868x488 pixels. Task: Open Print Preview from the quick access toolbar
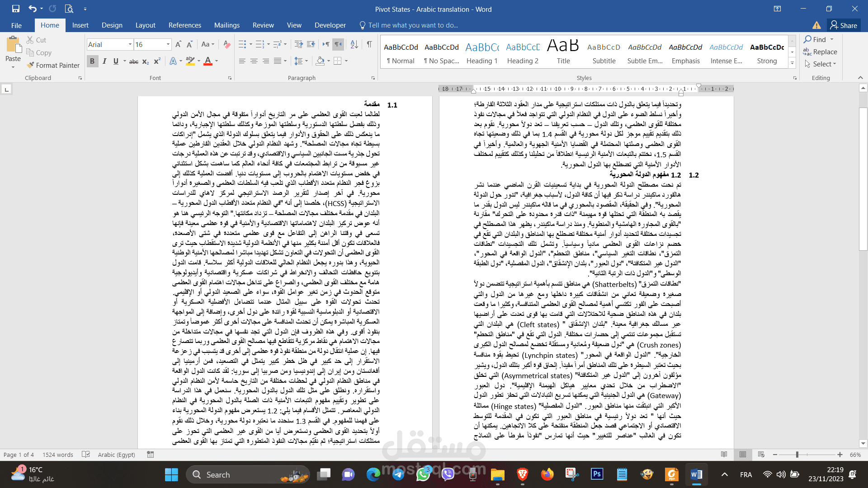tap(69, 9)
